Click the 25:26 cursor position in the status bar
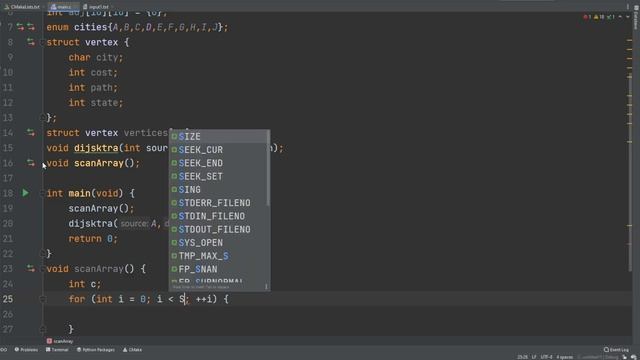The height and width of the screenshot is (360, 640). (522, 357)
